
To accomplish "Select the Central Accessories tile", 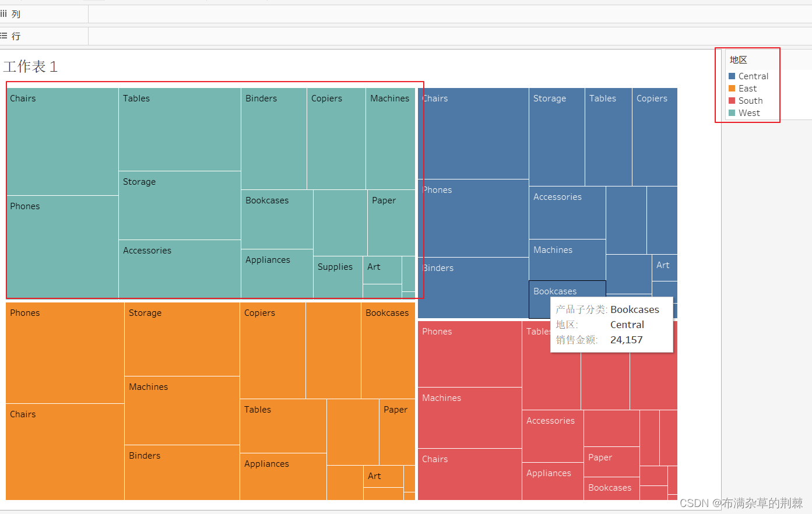I will [x=567, y=213].
